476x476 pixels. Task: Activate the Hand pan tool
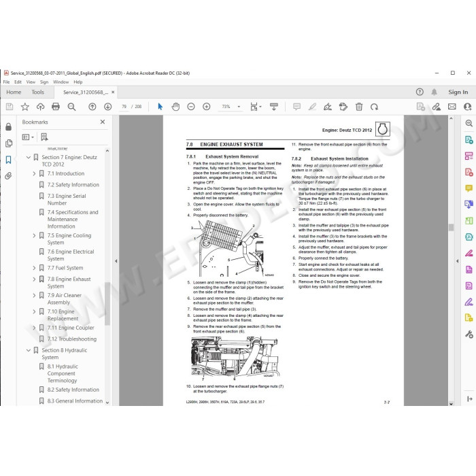175,107
